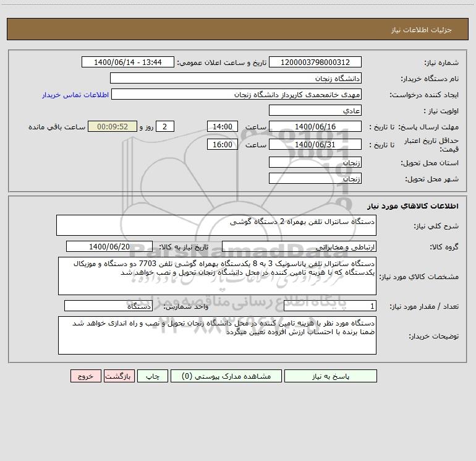Viewport: 476px width, 461px height.
Task: Click the شماره نیاز label
Action: (x=441, y=63)
